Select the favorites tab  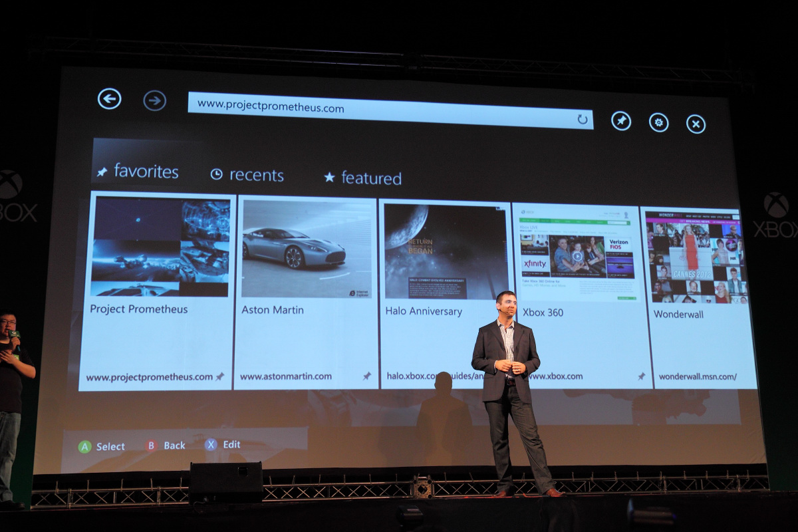point(138,172)
